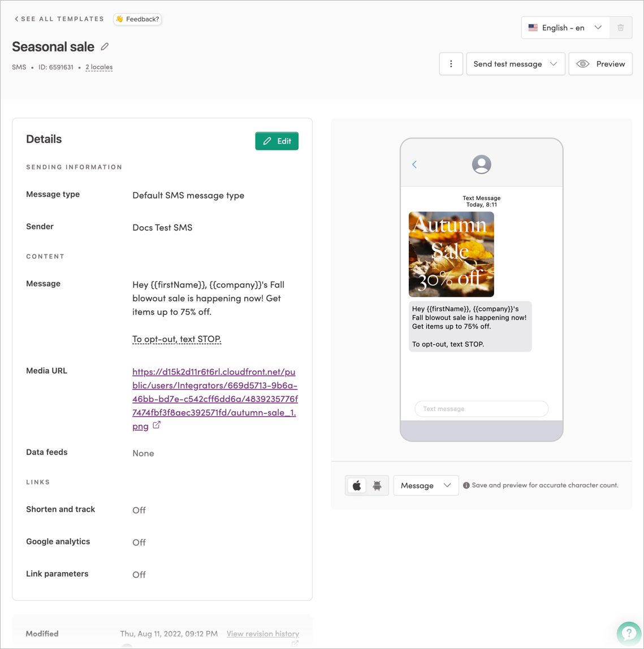Expand the Send test message dropdown
Viewport: 644px width, 649px height.
(x=515, y=64)
